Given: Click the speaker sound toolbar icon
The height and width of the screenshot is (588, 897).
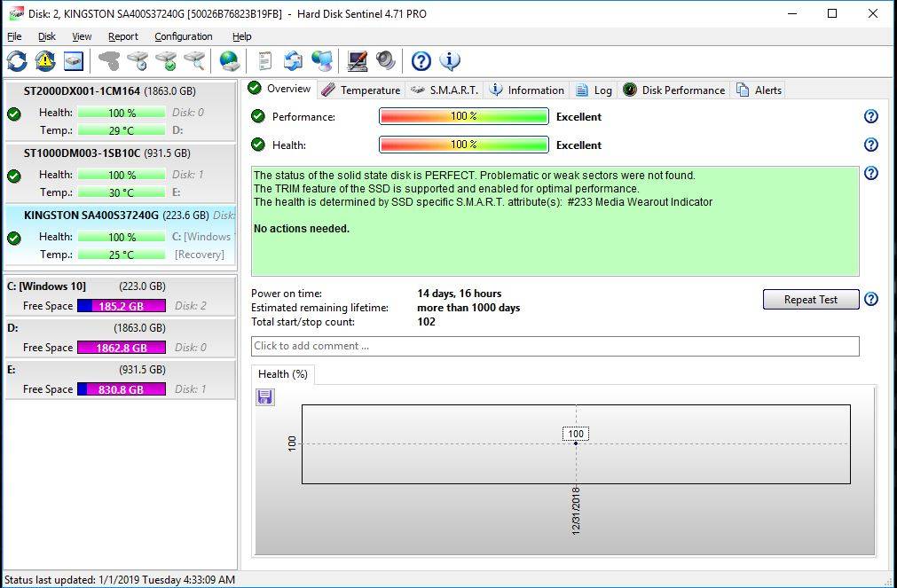Looking at the screenshot, I should coord(386,61).
